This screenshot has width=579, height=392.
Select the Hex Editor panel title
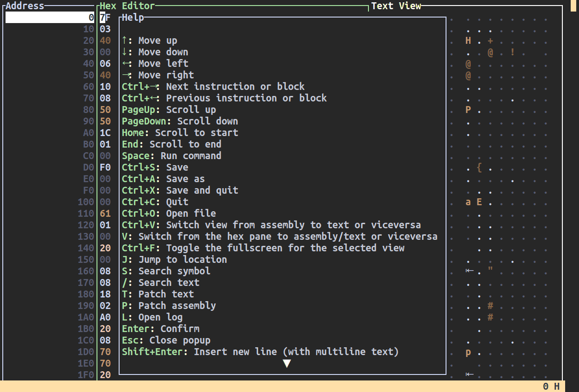point(127,6)
